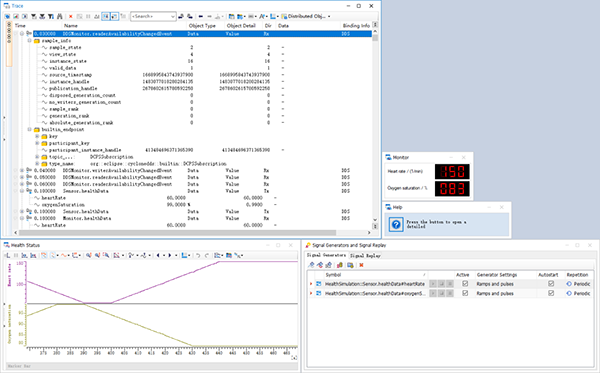Image resolution: width=600 pixels, height=373 pixels.
Task: Toggle Autostart checkbox for heartRate generator
Action: coord(551,284)
